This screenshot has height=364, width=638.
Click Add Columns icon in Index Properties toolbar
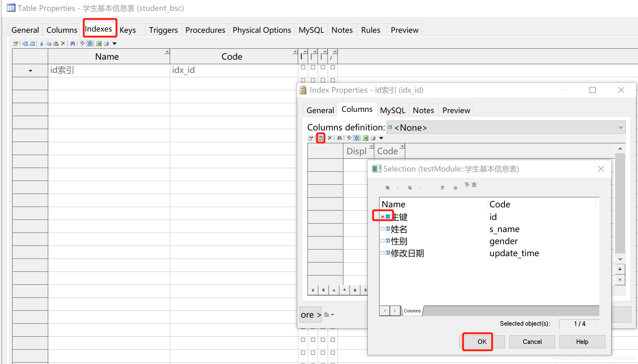click(x=320, y=138)
